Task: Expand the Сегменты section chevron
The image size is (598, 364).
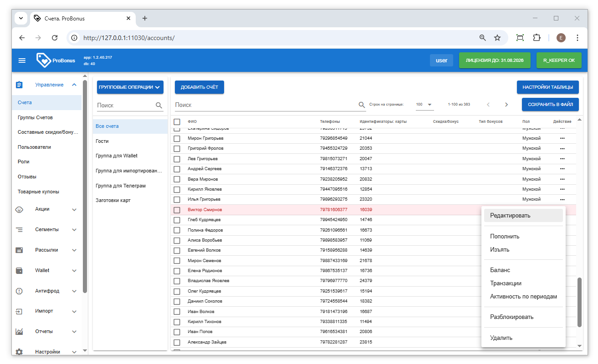Action: tap(74, 230)
